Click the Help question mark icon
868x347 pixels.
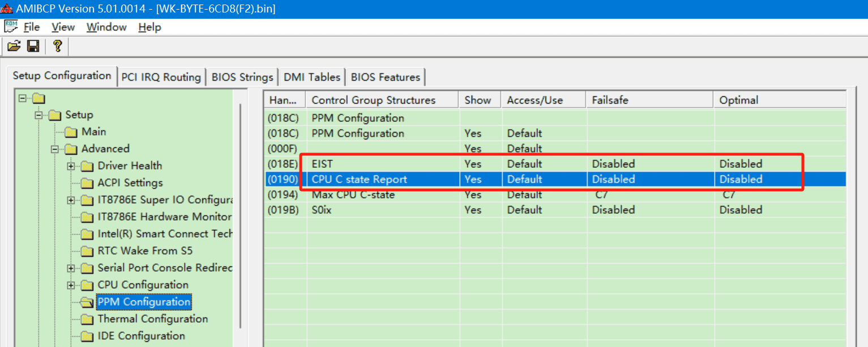57,46
